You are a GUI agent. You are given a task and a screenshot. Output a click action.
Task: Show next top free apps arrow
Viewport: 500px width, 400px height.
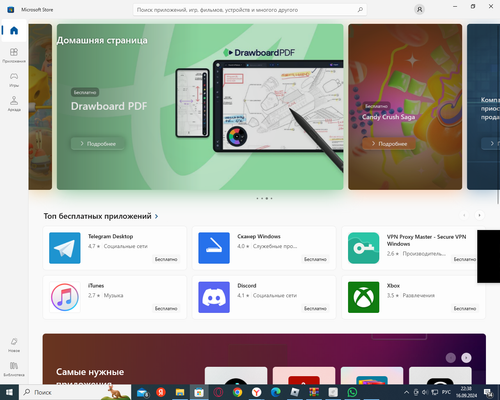479,215
